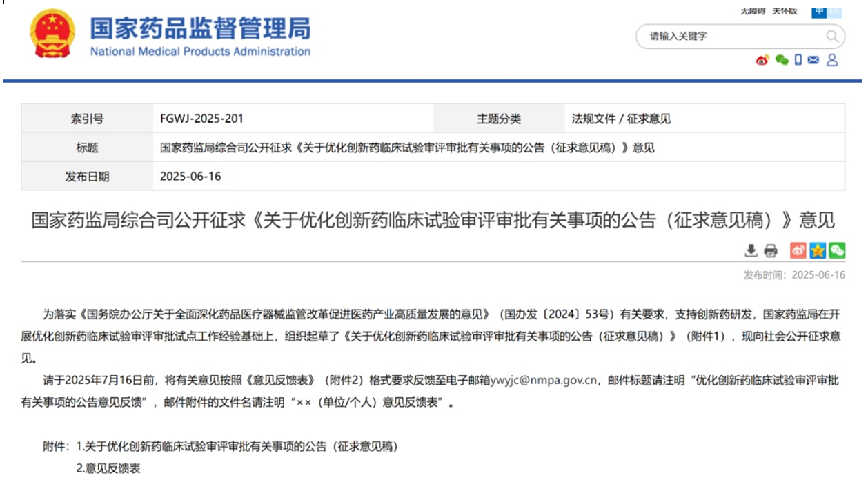Open the user account icon in header
Image resolution: width=868 pixels, height=482 pixels.
[832, 60]
